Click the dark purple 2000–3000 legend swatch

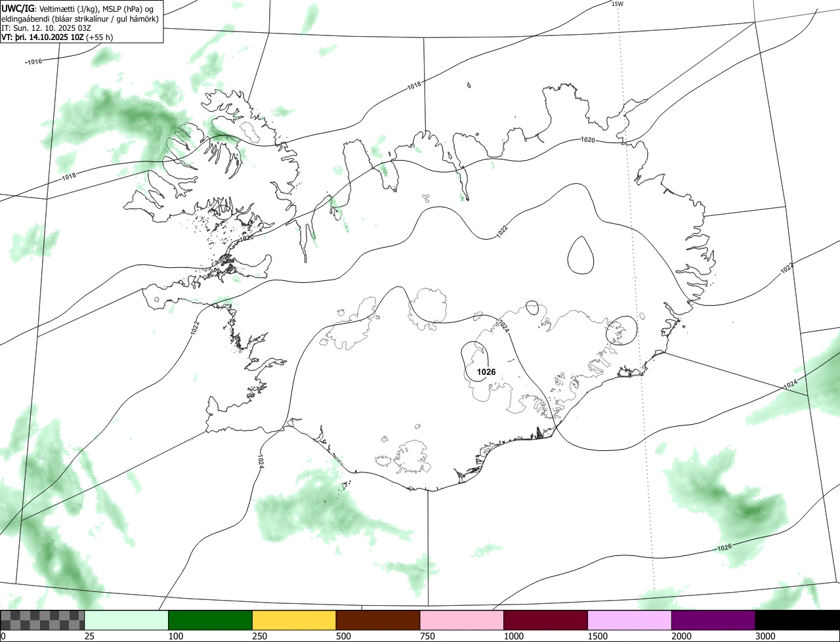tap(713, 620)
